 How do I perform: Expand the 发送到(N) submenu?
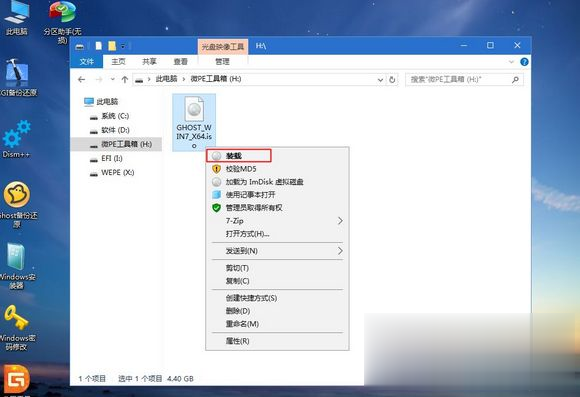[x=340, y=251]
